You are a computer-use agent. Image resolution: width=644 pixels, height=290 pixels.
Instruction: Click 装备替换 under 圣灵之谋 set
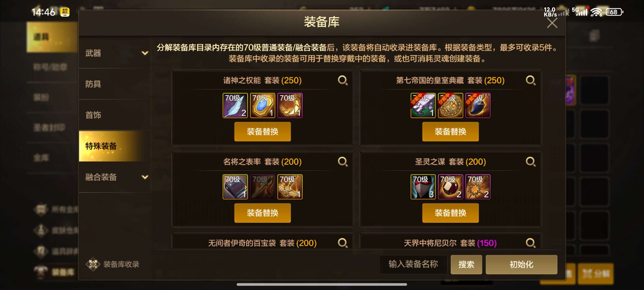[450, 213]
